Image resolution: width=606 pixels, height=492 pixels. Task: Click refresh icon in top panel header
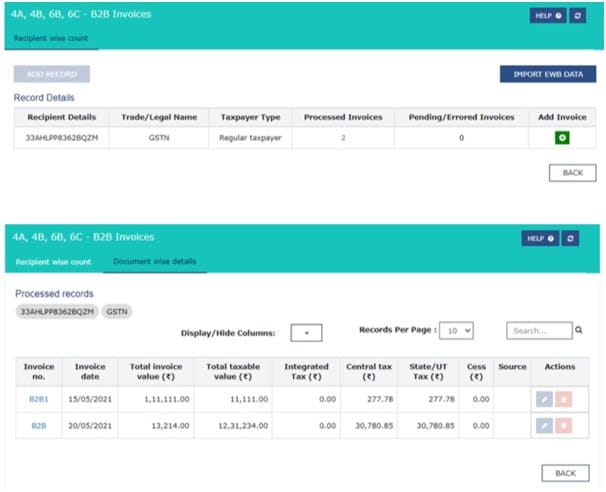(576, 16)
